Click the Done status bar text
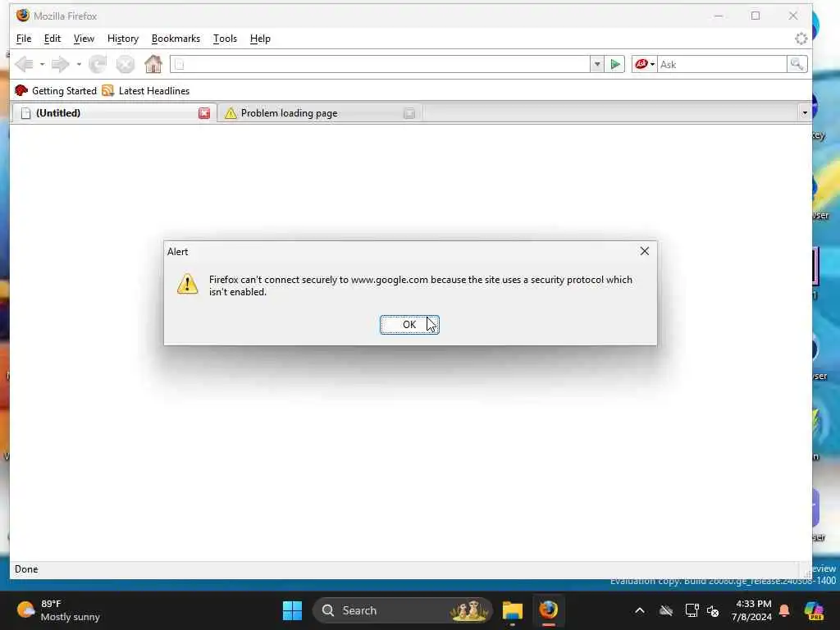Image resolution: width=840 pixels, height=630 pixels. coord(26,569)
